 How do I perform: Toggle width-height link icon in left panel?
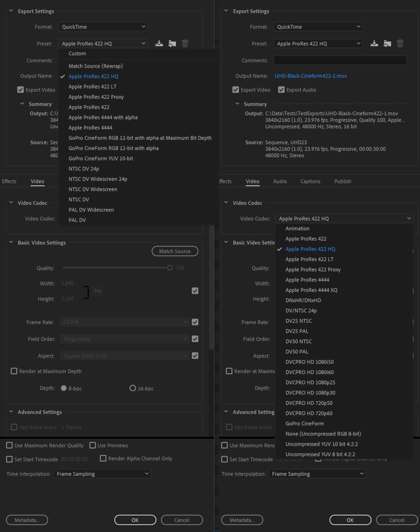98,291
